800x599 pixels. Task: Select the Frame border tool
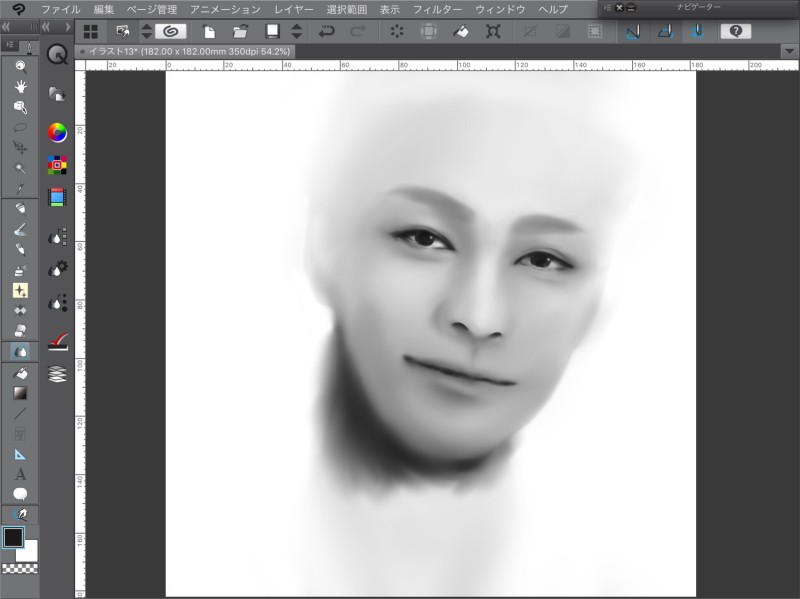pyautogui.click(x=20, y=434)
